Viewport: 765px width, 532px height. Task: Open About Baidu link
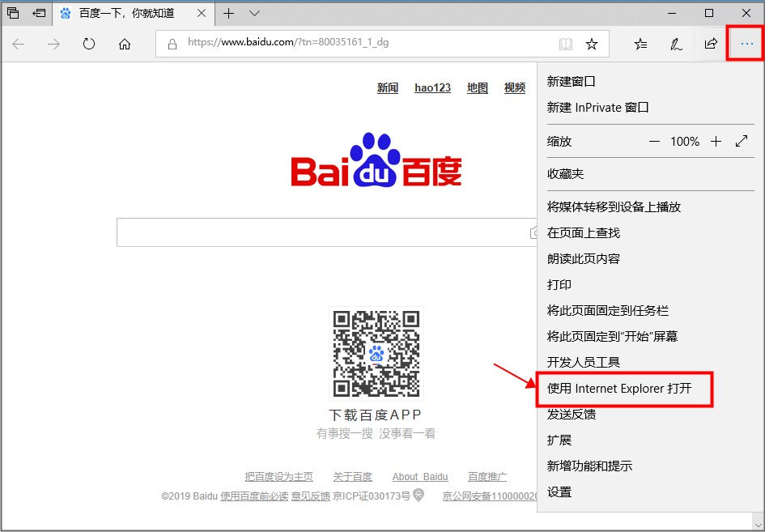pyautogui.click(x=420, y=477)
